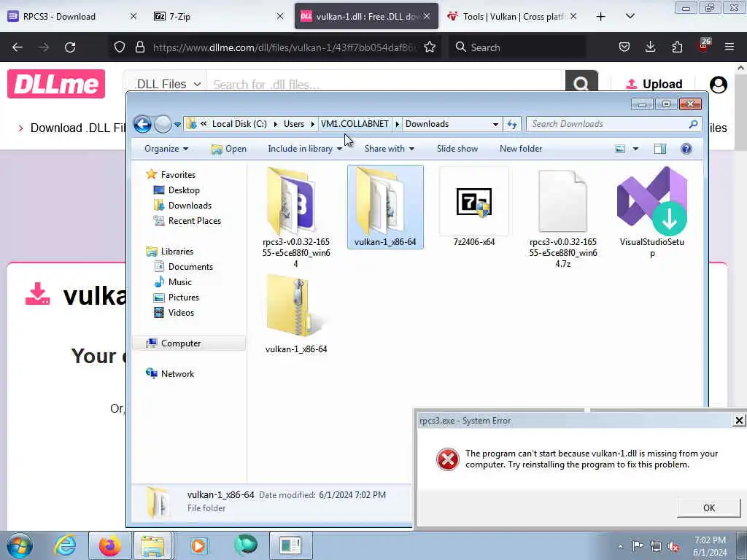The height and width of the screenshot is (560, 747).
Task: Open recent pages dropdown near Back button
Action: 177,125
